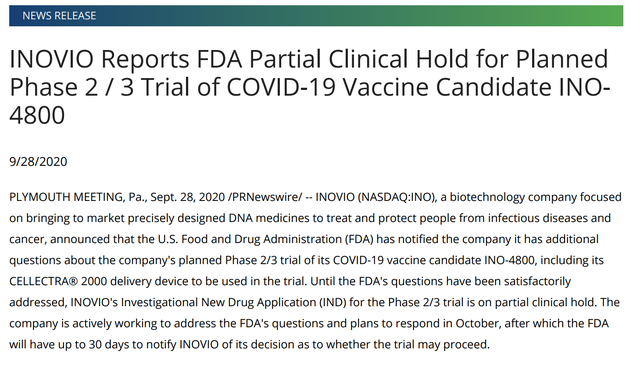Click the '(FDA)' abbreviation in third line
The width and height of the screenshot is (640, 365).
(x=359, y=239)
